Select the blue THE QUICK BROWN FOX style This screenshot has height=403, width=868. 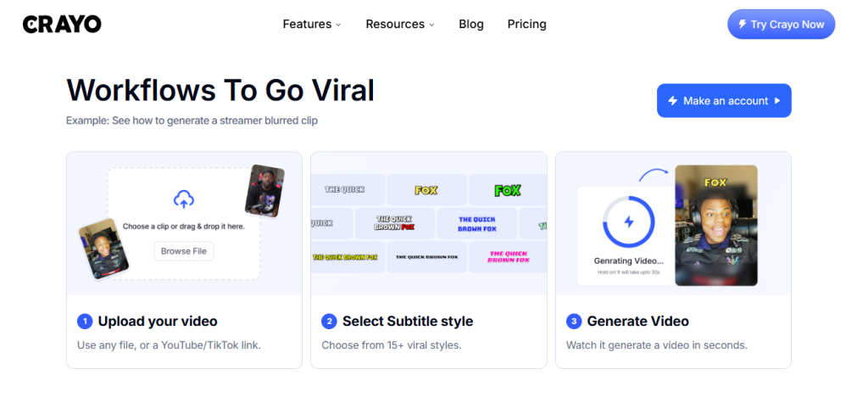tap(477, 223)
